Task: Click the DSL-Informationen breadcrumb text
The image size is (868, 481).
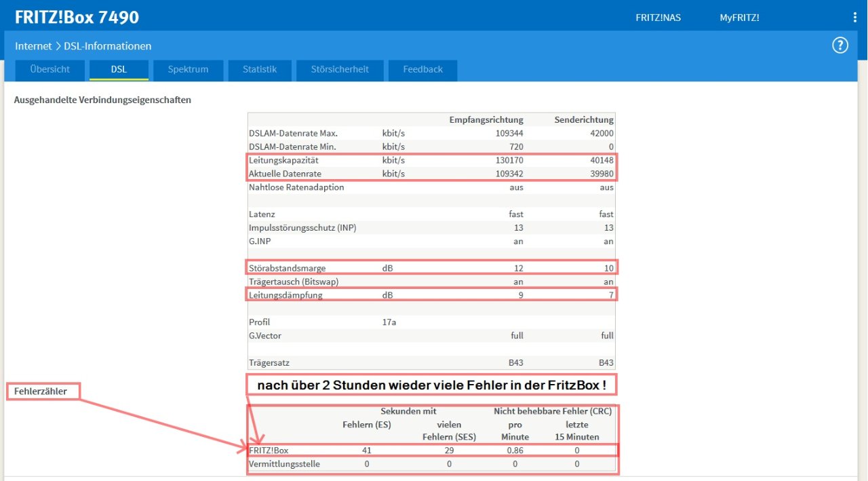Action: [x=108, y=46]
